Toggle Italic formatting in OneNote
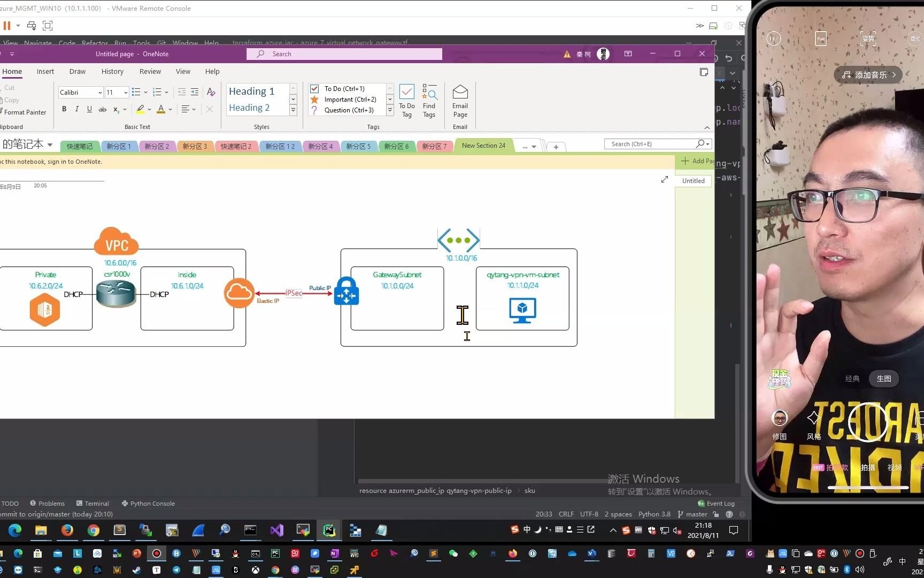The width and height of the screenshot is (924, 578). [77, 109]
